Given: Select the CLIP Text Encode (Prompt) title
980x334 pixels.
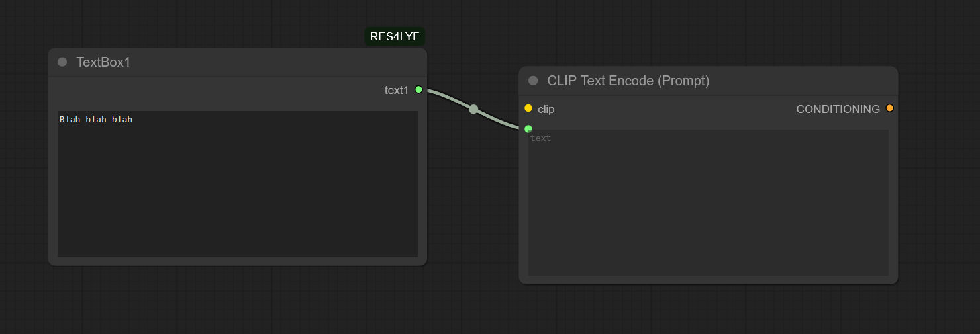Looking at the screenshot, I should click(628, 81).
